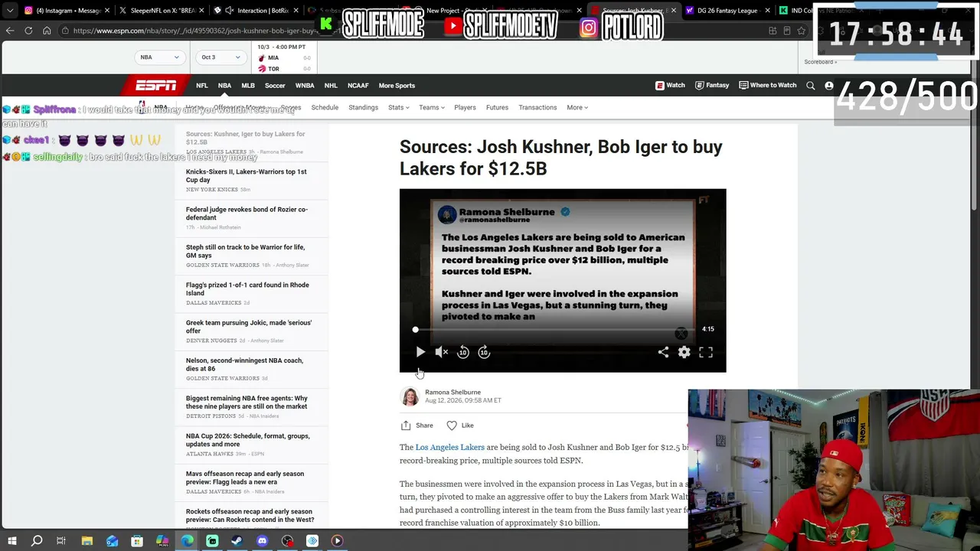Open the NBA Futures page
This screenshot has width=980, height=551.
click(497, 108)
